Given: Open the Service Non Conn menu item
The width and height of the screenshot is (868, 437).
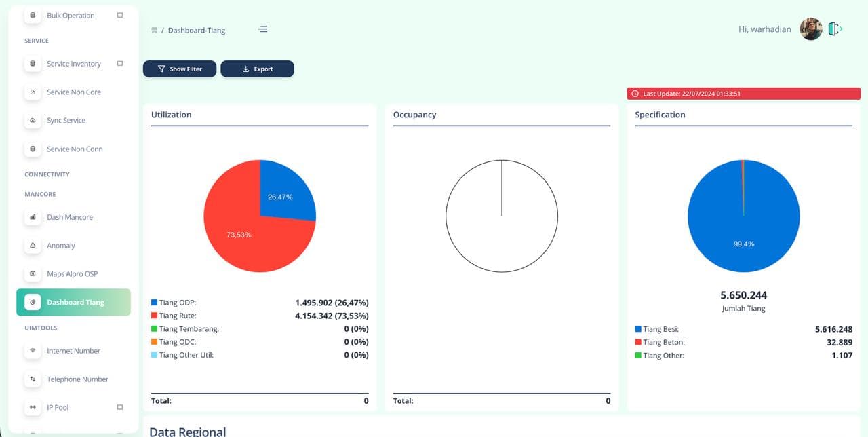Looking at the screenshot, I should click(x=75, y=149).
